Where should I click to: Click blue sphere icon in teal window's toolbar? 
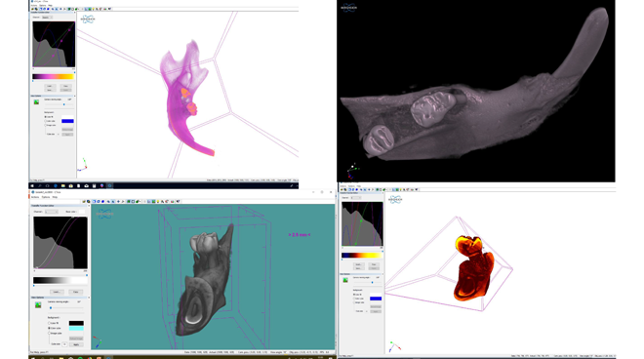pyautogui.click(x=102, y=201)
